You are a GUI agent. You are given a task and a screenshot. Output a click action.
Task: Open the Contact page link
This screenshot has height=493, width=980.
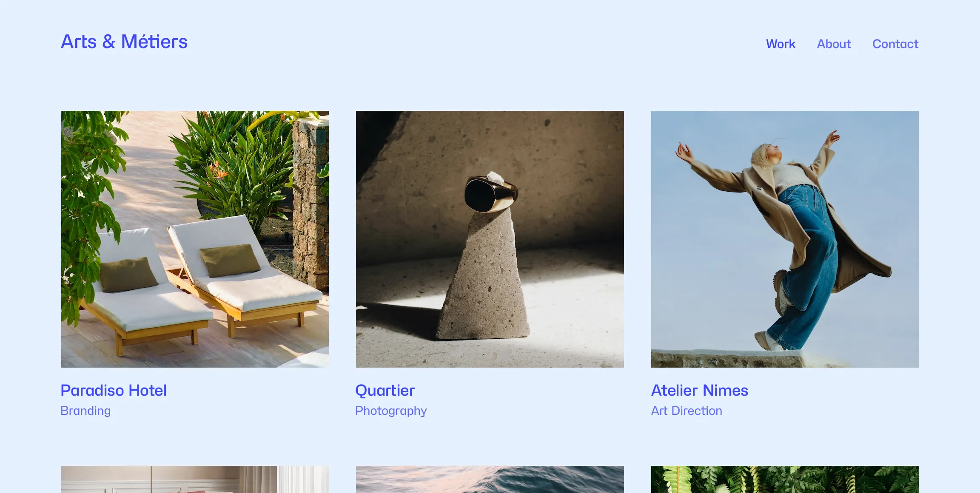[x=895, y=44]
